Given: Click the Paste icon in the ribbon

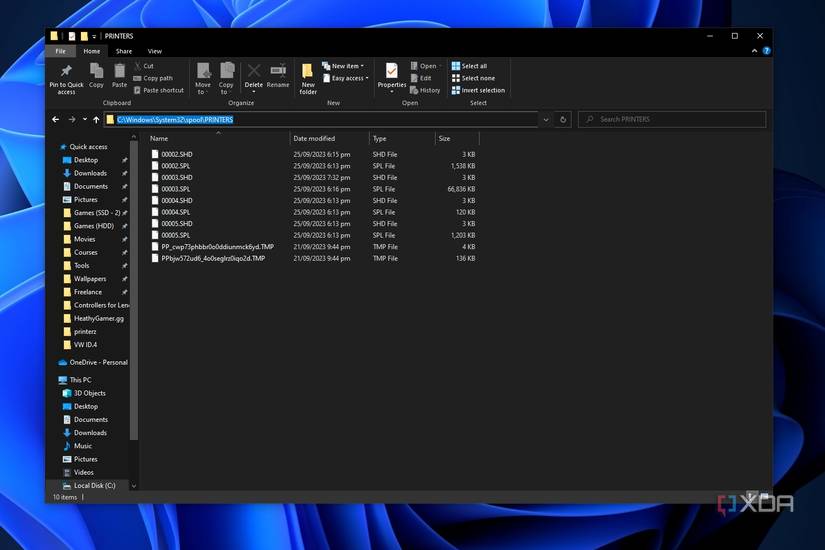Looking at the screenshot, I should point(119,73).
